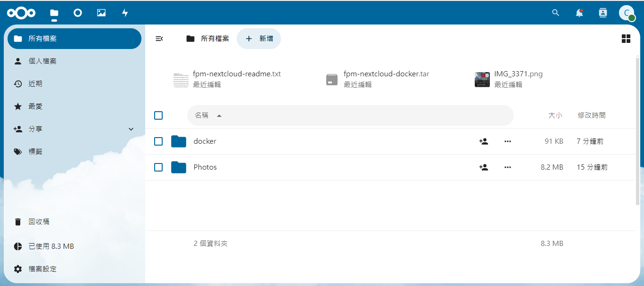This screenshot has width=644, height=286.
Task: Open the Nextcloud logo icon
Action: (21, 13)
